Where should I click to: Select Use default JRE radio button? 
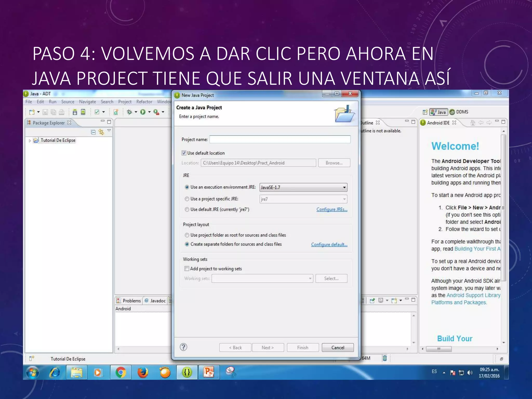coord(187,209)
